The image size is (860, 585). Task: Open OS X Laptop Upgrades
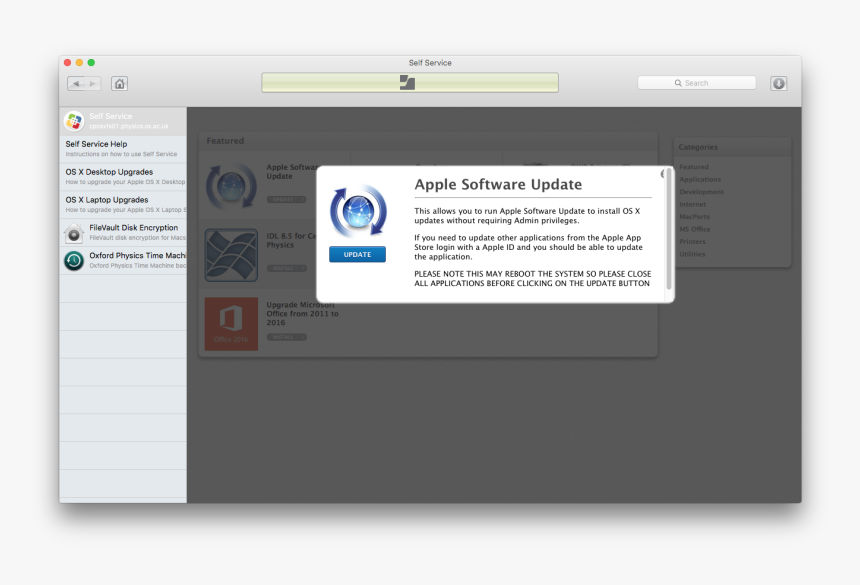(123, 205)
